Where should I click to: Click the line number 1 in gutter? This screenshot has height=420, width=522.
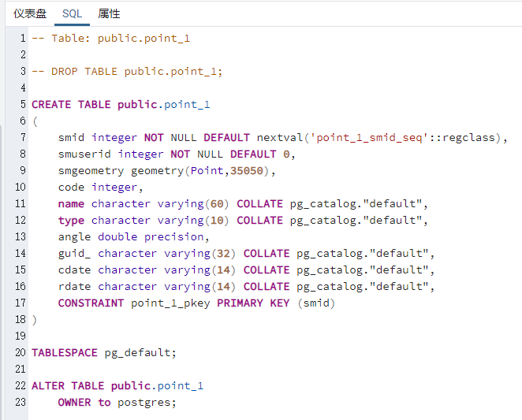[23, 39]
